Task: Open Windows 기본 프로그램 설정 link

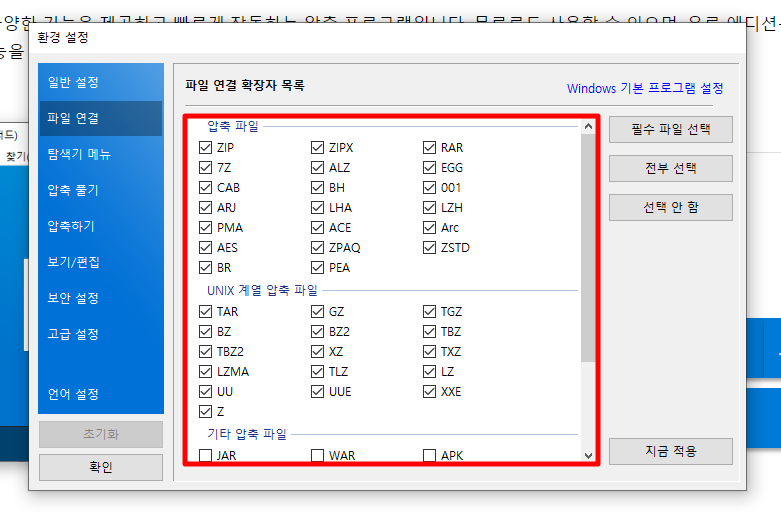Action: (645, 88)
